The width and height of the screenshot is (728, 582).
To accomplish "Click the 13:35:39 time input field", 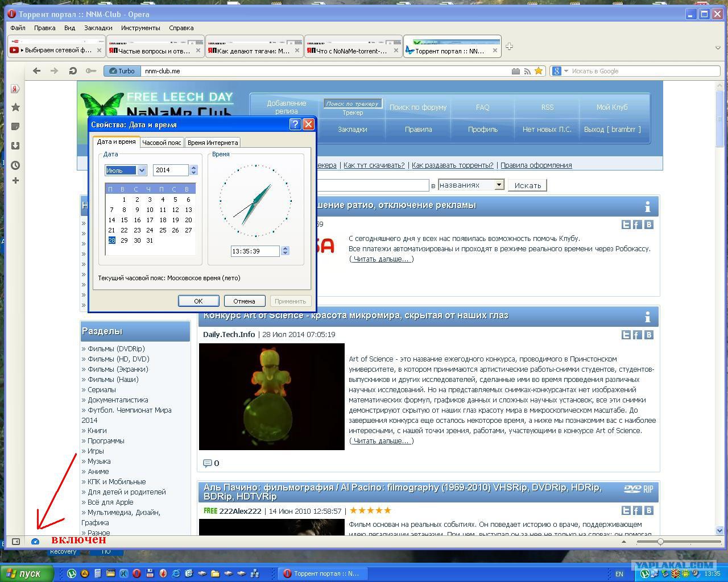I will (255, 251).
